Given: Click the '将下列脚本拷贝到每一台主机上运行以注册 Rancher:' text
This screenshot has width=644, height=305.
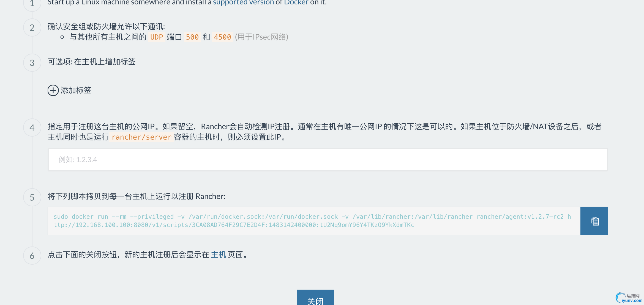Looking at the screenshot, I should coord(137,196).
